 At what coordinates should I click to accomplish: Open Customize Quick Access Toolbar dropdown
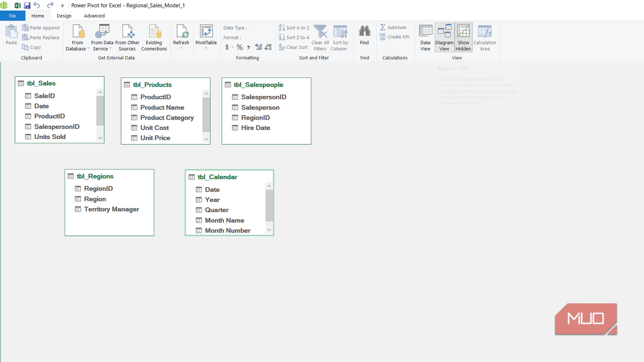[x=62, y=6]
